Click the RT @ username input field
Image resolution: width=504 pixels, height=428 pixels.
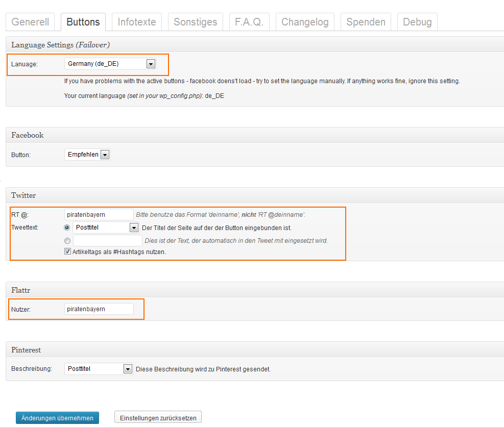99,215
